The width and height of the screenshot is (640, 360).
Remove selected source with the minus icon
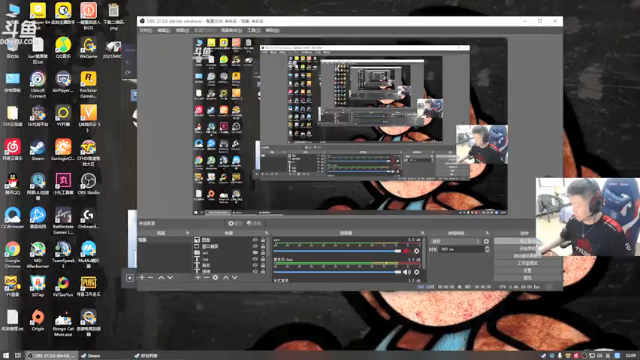tap(207, 278)
